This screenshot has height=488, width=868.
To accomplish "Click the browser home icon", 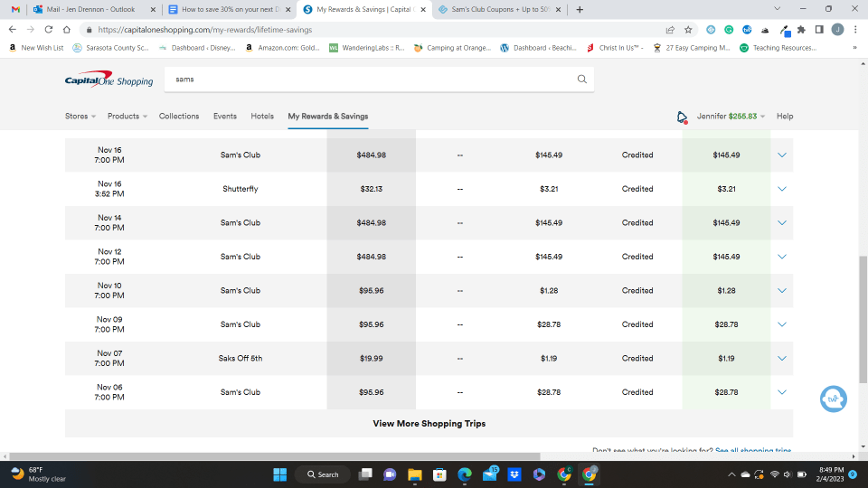I will coord(66,29).
